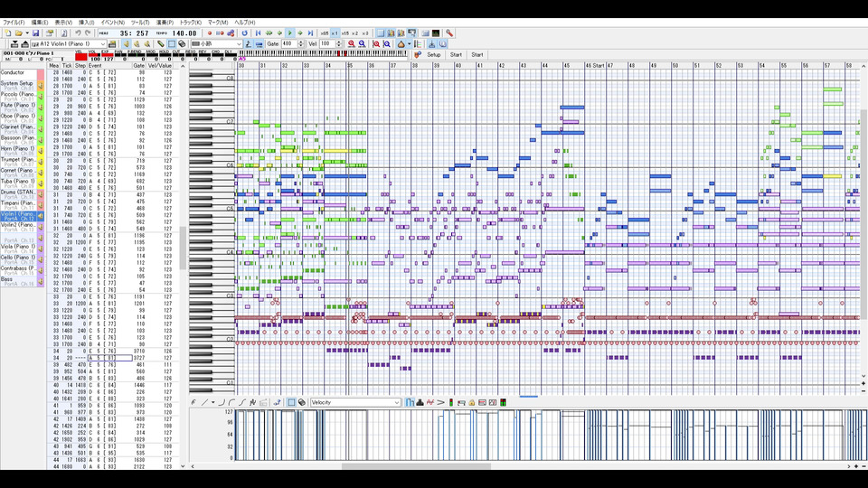Open the track selector dropdown A12 Violin1
Screen dimensions: 868x488
click(x=69, y=43)
